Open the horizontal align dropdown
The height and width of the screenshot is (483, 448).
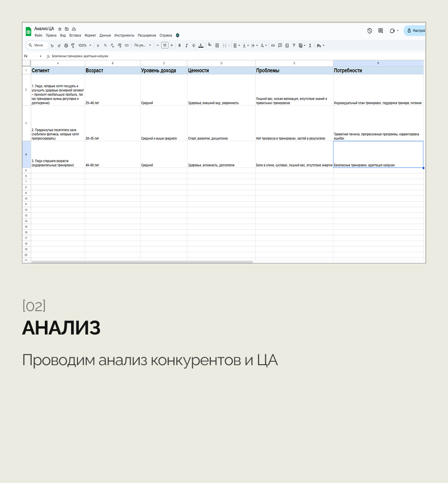click(x=237, y=46)
